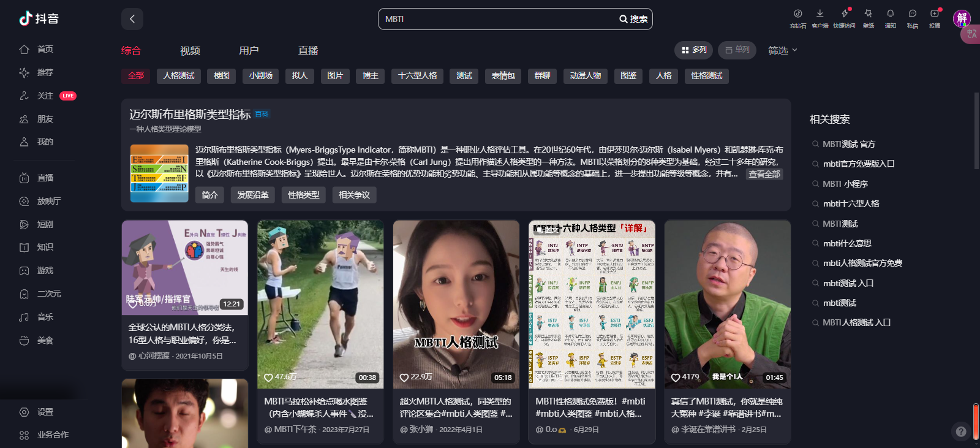The image size is (980, 448).
Task: Switch to 单列 single-column view
Action: (x=737, y=50)
